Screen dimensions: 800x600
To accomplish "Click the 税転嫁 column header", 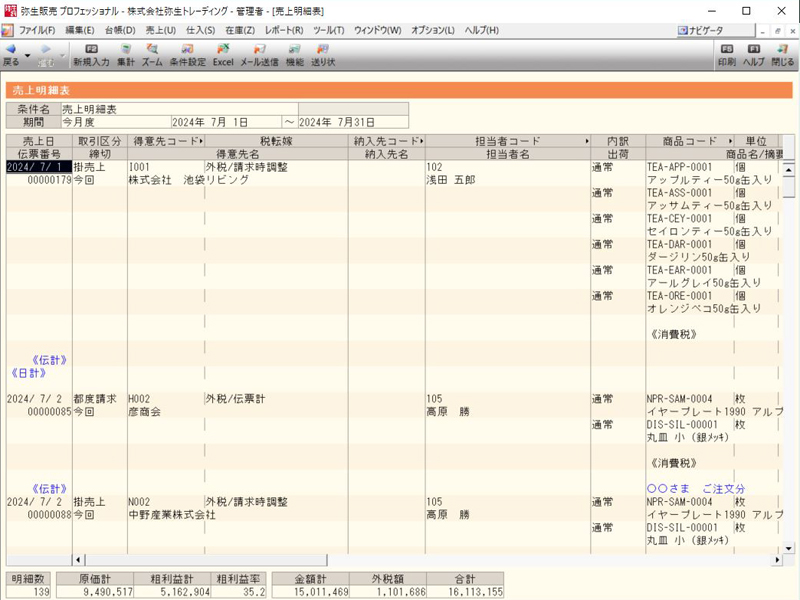I will point(276,141).
